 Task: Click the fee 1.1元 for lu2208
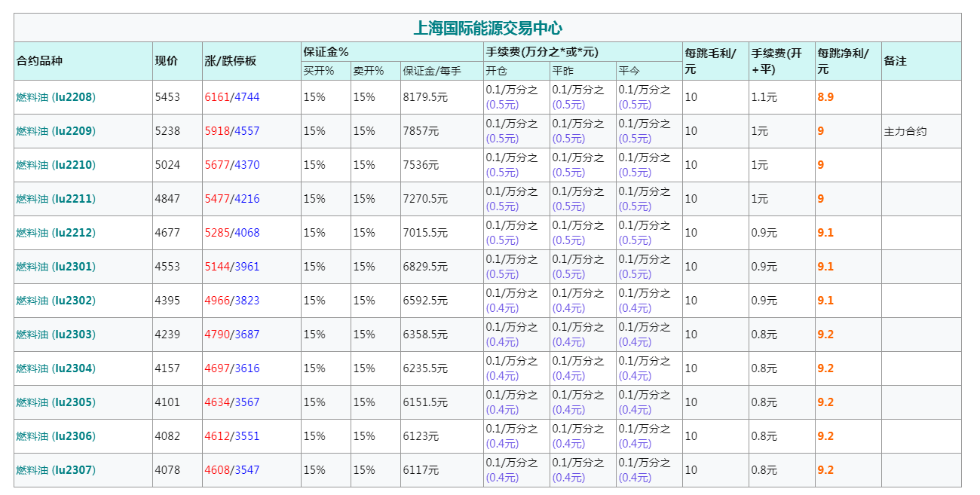pos(764,97)
